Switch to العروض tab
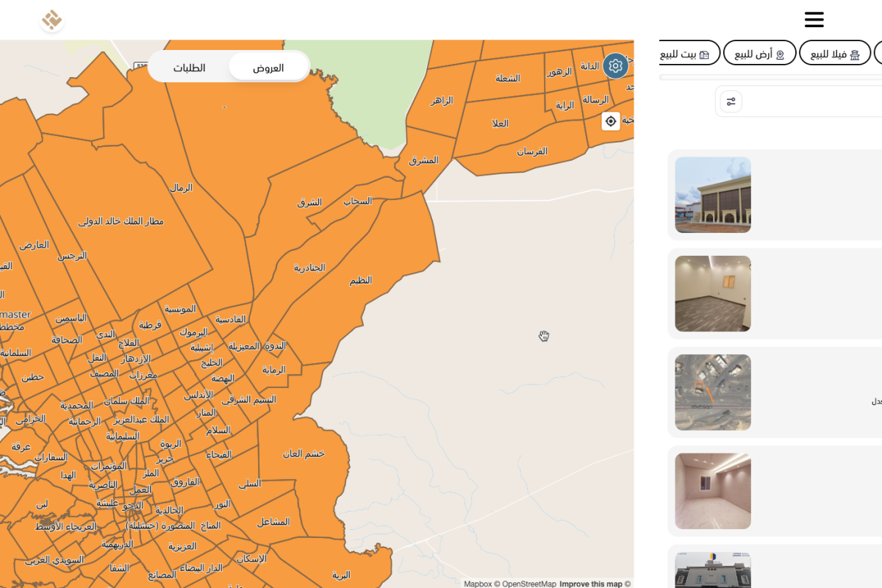The height and width of the screenshot is (588, 882). point(268,68)
